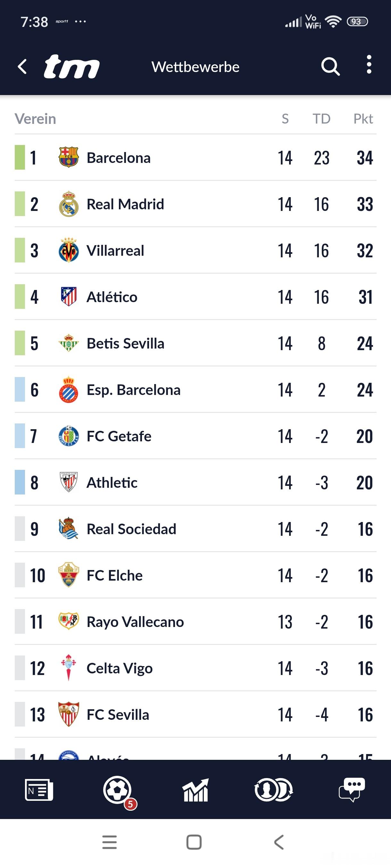
Task: Open the three-dot overflow menu
Action: tap(369, 65)
